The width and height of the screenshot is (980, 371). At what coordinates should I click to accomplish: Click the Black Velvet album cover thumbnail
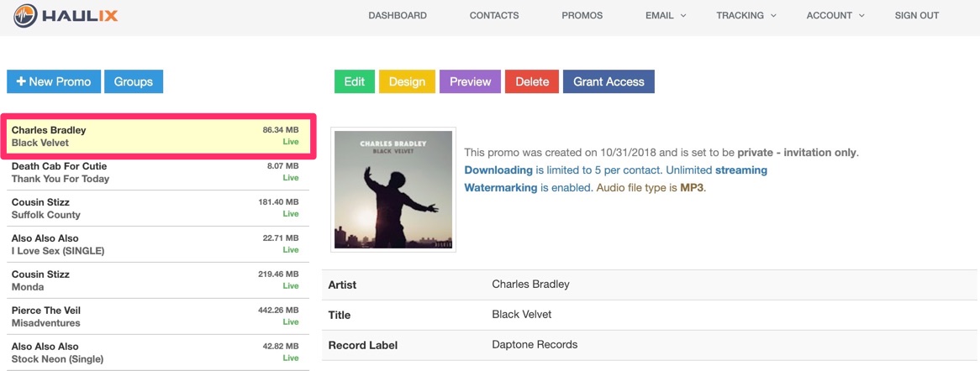pos(393,190)
